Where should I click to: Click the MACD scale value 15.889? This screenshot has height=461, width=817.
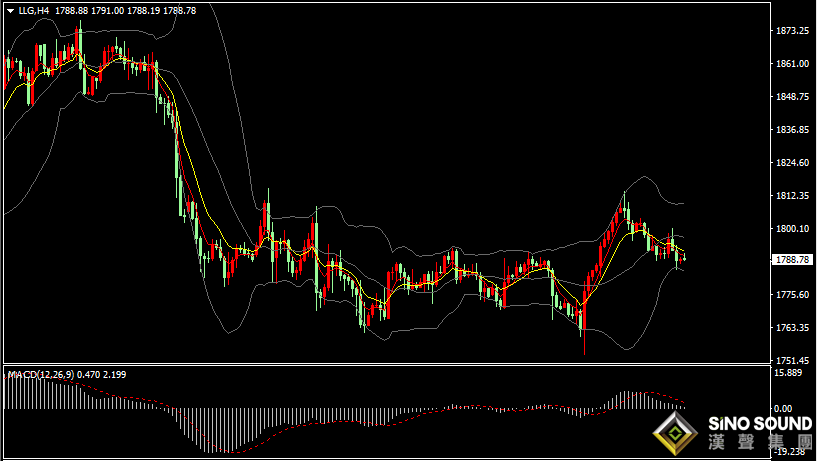(x=790, y=373)
